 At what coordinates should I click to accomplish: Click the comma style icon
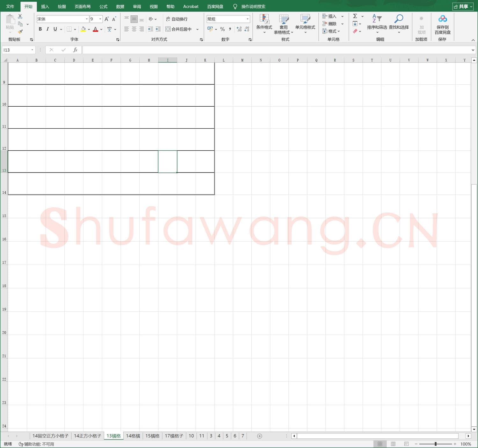click(230, 29)
